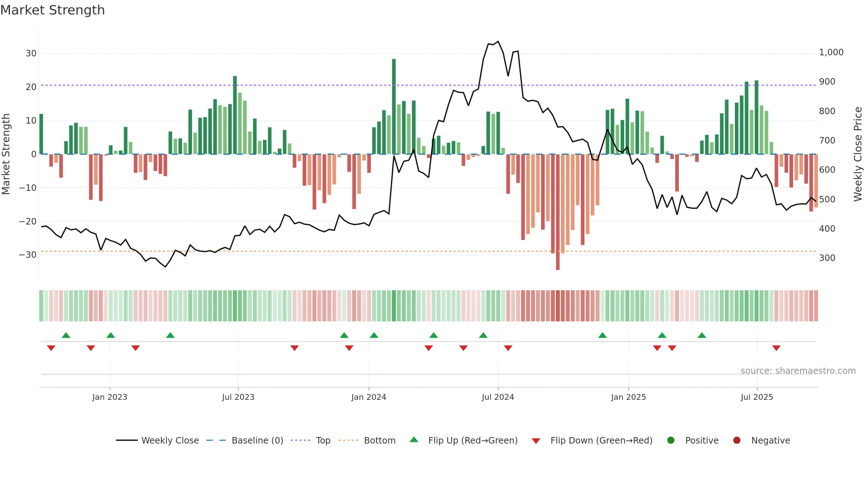Click the first red flip-down marker, late 2022

coord(51,348)
